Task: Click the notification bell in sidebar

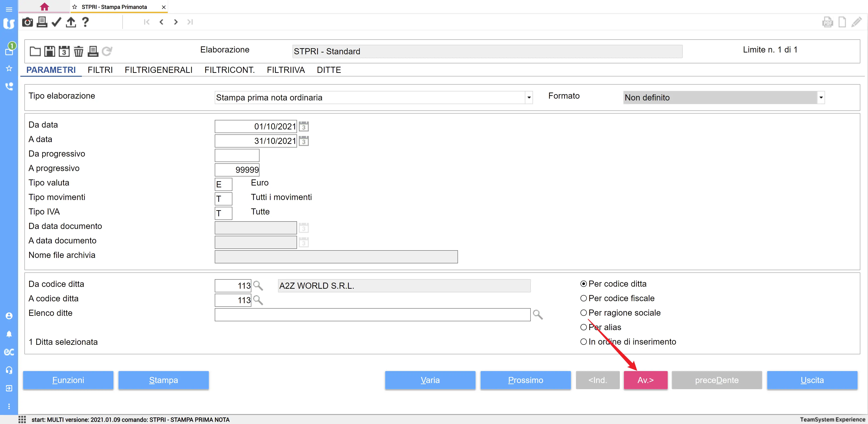Action: pyautogui.click(x=9, y=334)
